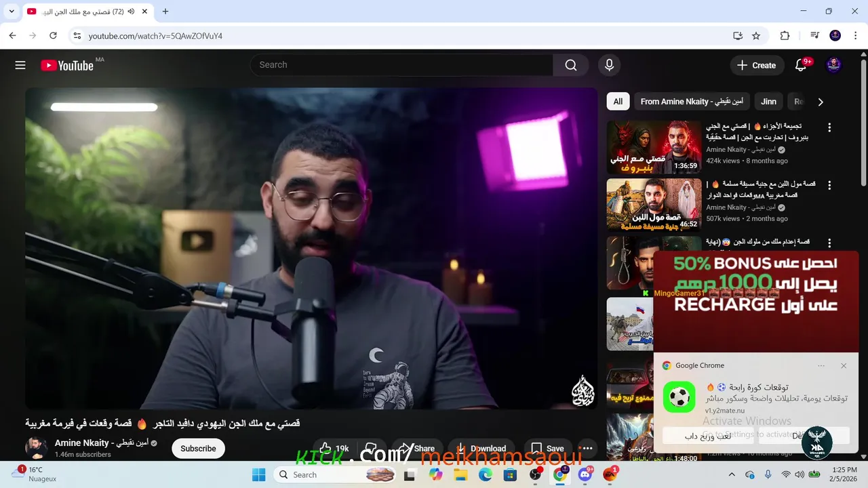Open the 1:36:59 video thumbnail
Viewport: 868px width, 488px height.
654,147
